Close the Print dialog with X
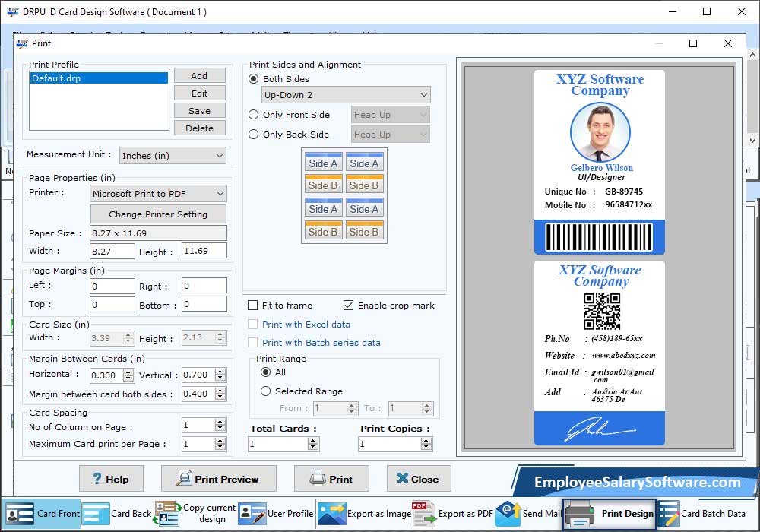Screen dimensions: 760x532 (727, 43)
